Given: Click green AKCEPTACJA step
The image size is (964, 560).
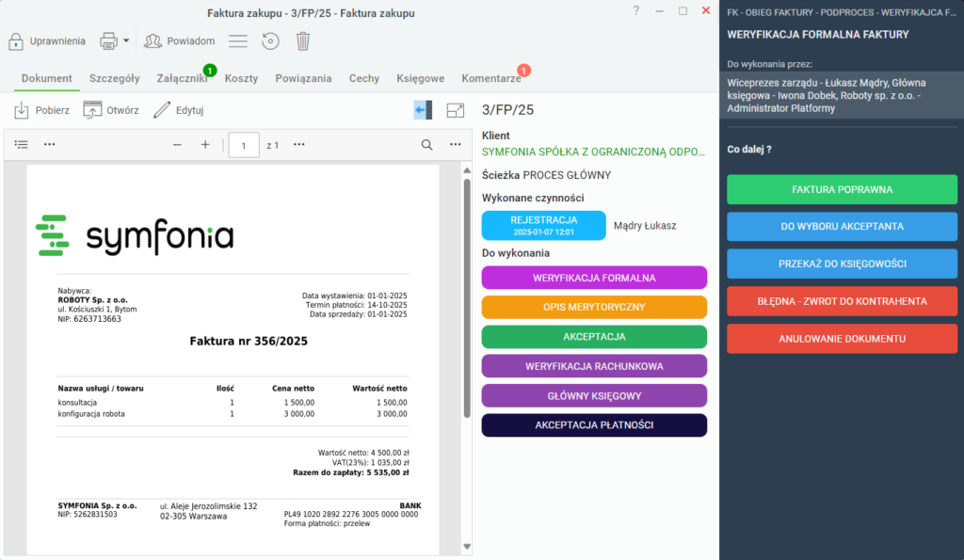Looking at the screenshot, I should click(594, 337).
